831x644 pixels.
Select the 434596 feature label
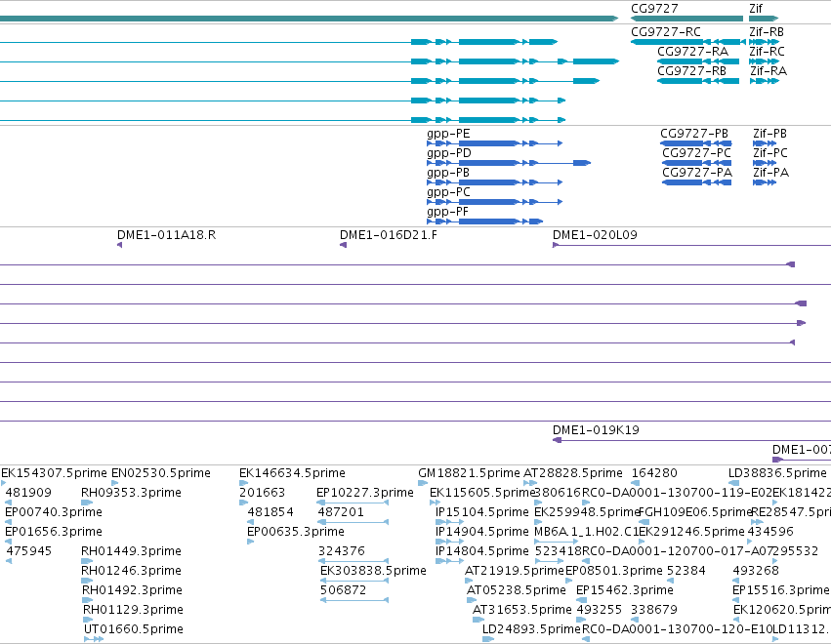tap(770, 532)
